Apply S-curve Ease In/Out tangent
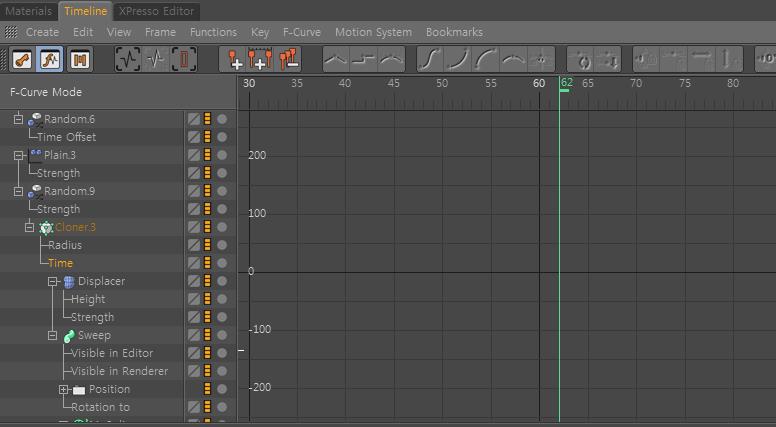The width and height of the screenshot is (776, 427). pyautogui.click(x=430, y=60)
